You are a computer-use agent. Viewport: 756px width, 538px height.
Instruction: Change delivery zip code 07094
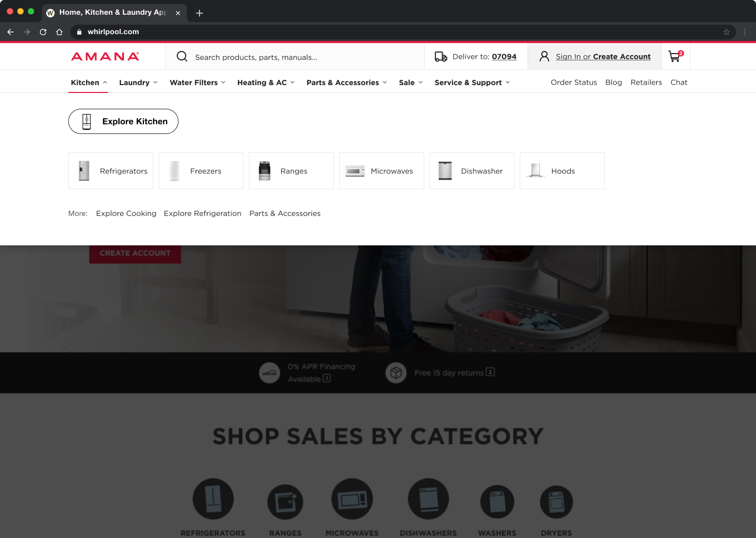point(504,57)
